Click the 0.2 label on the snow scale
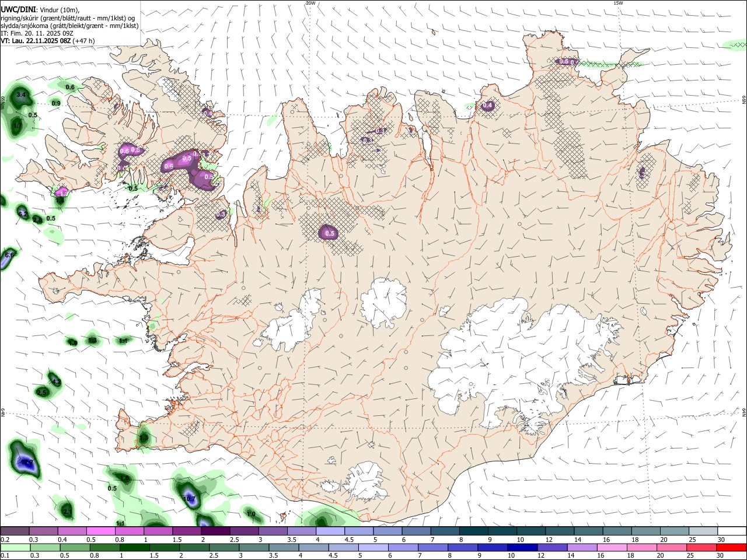The image size is (747, 560). point(5,540)
